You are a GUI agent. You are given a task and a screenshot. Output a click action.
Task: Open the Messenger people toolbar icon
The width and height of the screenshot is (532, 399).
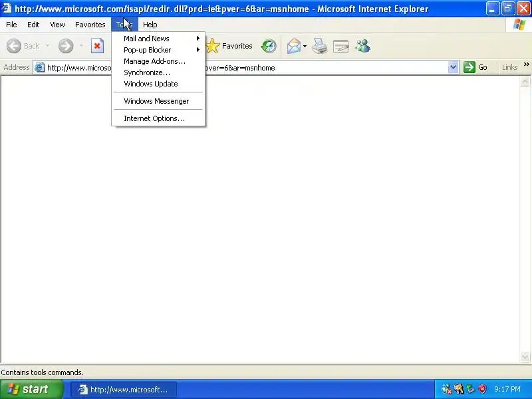coord(362,46)
